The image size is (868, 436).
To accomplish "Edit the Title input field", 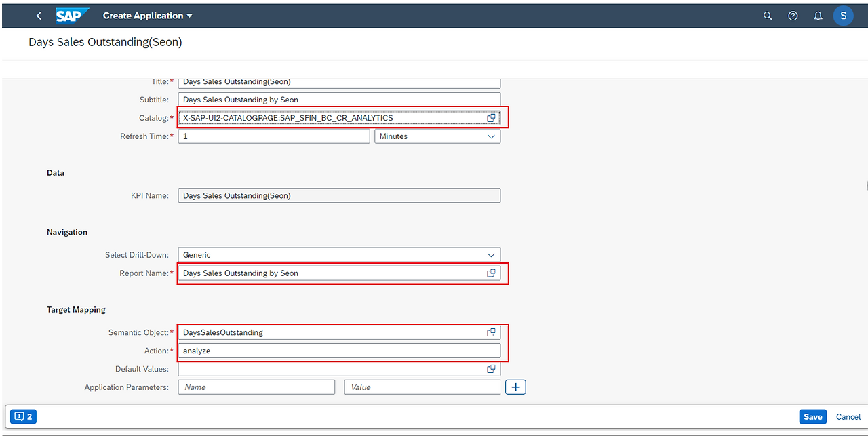I will tap(339, 82).
